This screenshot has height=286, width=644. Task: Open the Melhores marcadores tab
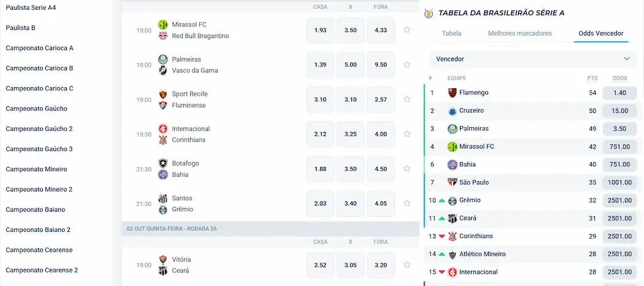(519, 33)
